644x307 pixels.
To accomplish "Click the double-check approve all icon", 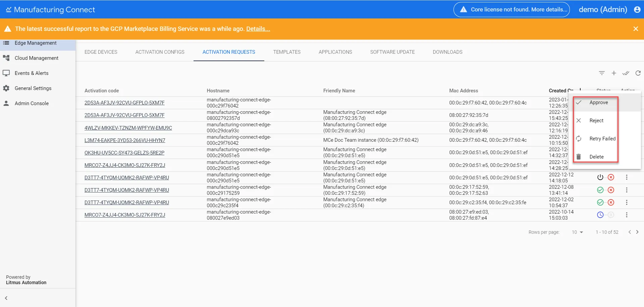I will coord(626,73).
